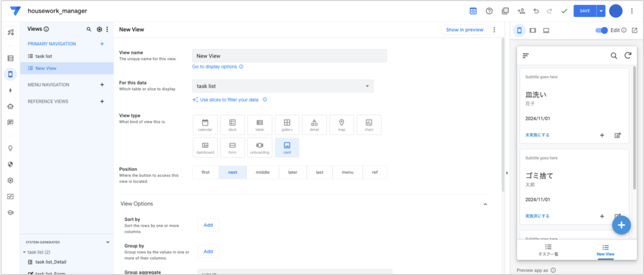Toggle the Edit switch in preview
Viewport: 644px width, 275px height.
(x=602, y=30)
